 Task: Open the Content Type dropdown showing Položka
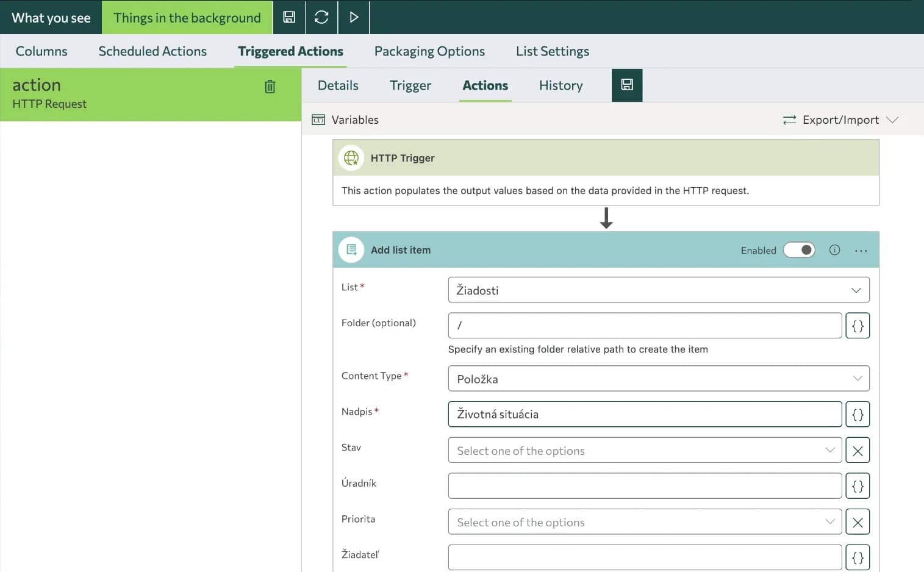click(x=659, y=379)
